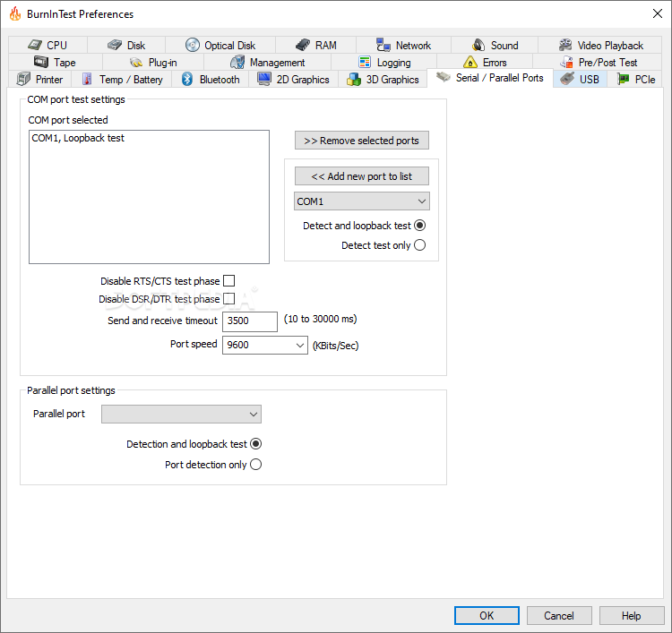Click the Logging sheet icon
Viewport: 672px width, 633px height.
[365, 62]
